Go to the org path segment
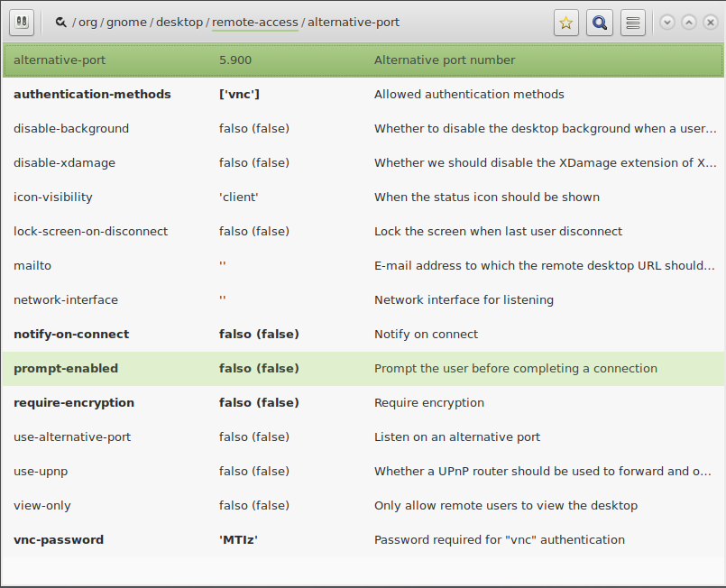Image resolution: width=726 pixels, height=588 pixels. point(87,23)
